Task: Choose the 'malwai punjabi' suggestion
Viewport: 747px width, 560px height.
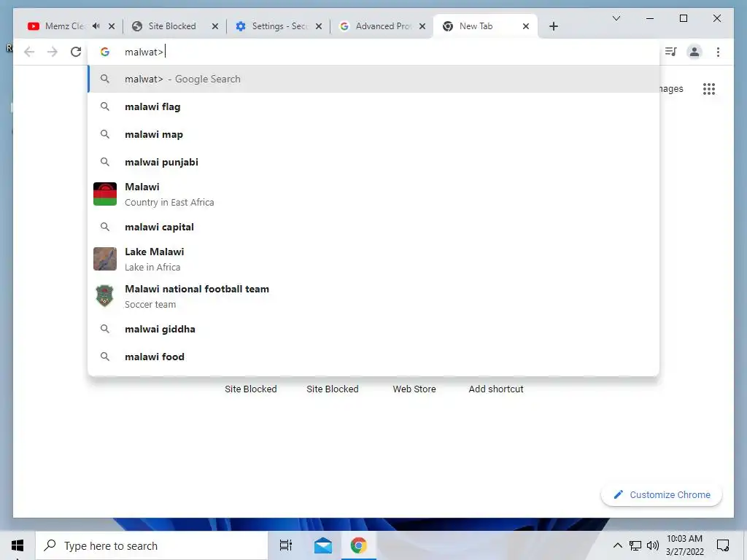Action: (x=374, y=162)
